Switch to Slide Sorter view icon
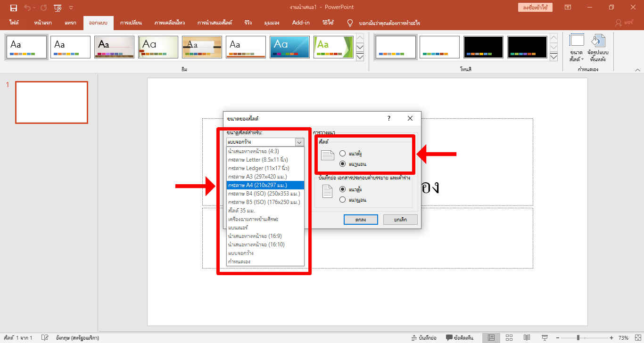644x343 pixels. click(x=509, y=338)
